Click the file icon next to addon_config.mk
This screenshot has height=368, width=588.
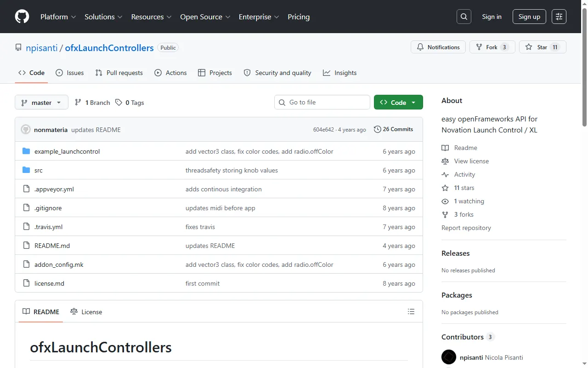click(26, 264)
